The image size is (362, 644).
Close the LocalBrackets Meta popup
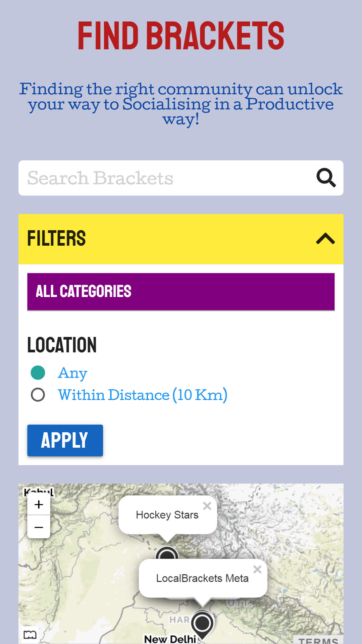click(x=257, y=569)
